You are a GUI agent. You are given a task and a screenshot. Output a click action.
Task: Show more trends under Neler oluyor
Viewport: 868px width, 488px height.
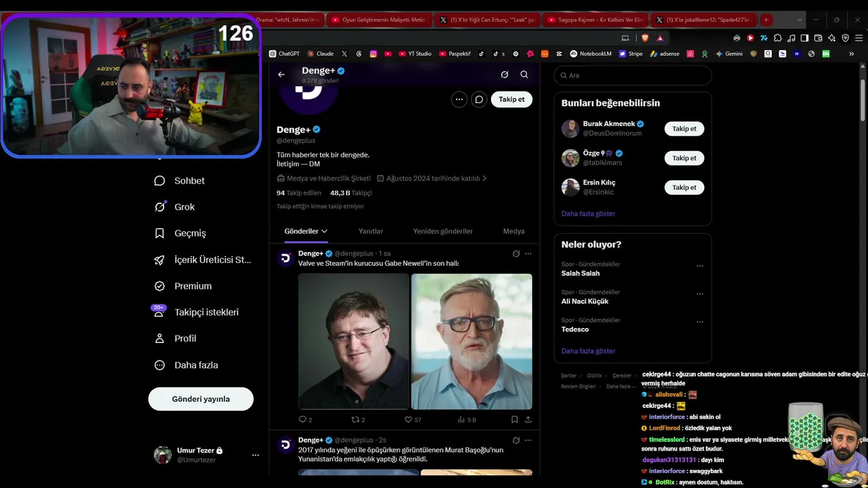pyautogui.click(x=588, y=351)
